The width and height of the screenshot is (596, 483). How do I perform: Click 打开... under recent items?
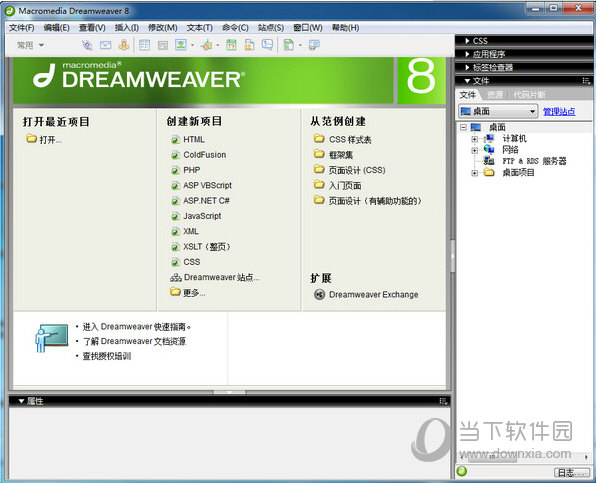tap(44, 139)
